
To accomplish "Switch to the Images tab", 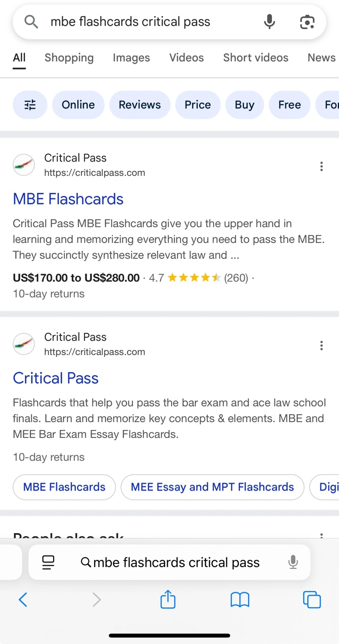I will 131,58.
